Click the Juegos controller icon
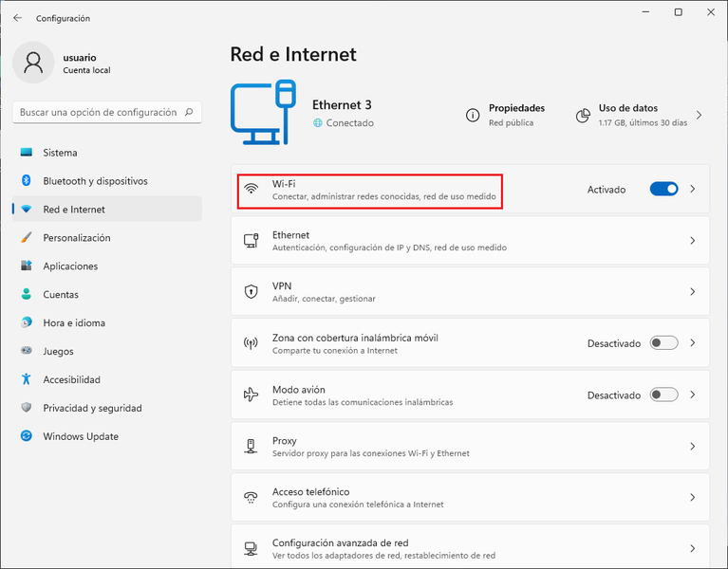728x569 pixels. [x=27, y=351]
